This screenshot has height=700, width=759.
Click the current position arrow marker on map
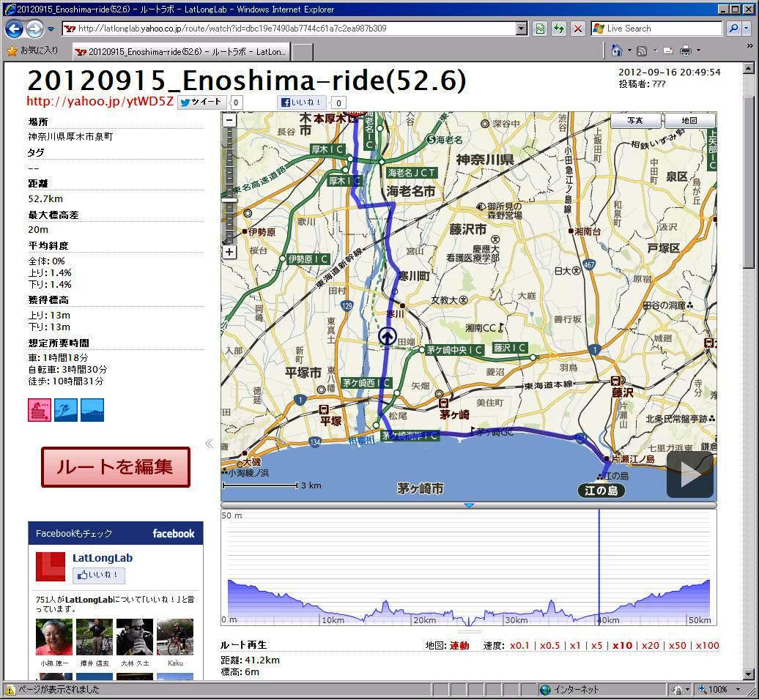click(x=388, y=336)
